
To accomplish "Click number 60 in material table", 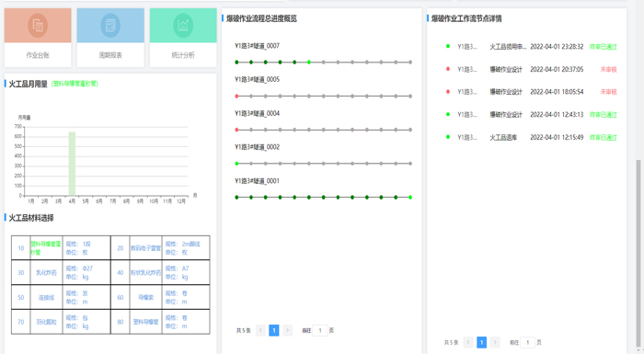I will [x=121, y=297].
